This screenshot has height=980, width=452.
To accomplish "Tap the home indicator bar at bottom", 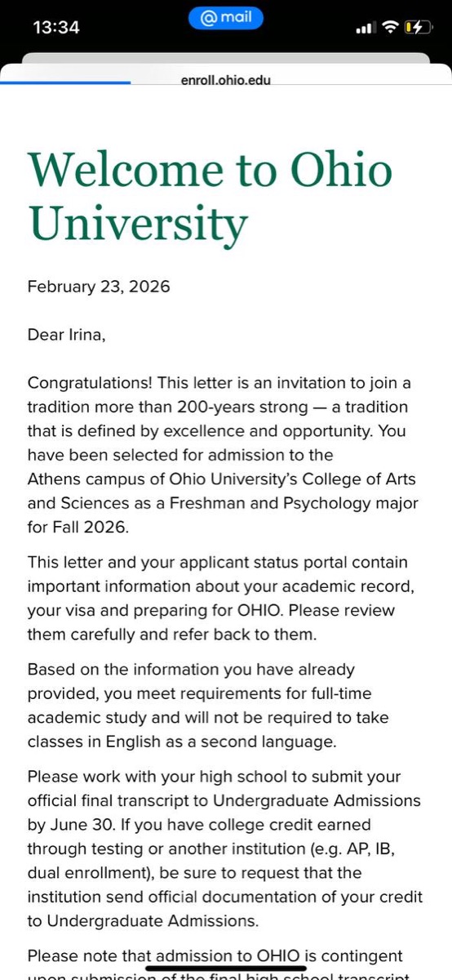I will pyautogui.click(x=226, y=967).
